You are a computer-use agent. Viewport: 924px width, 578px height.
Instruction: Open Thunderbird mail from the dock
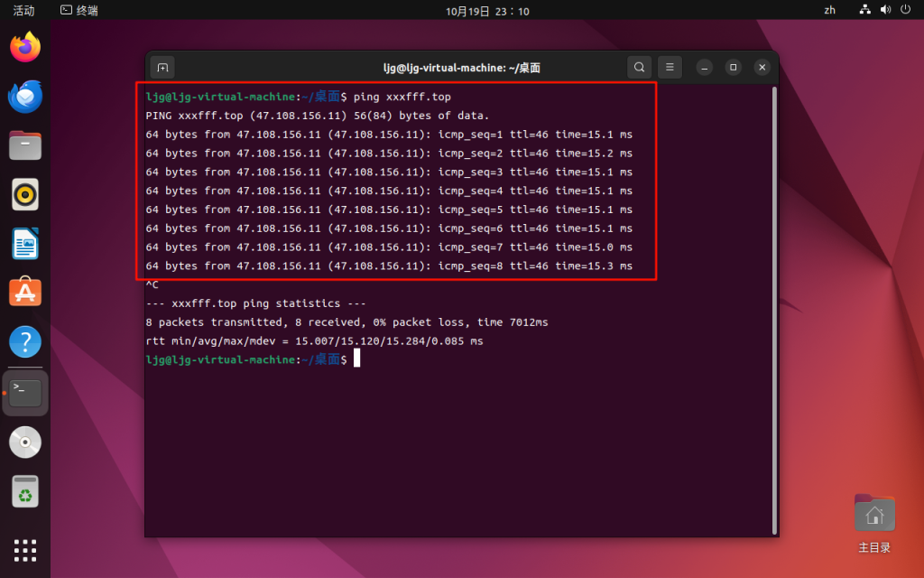point(25,96)
